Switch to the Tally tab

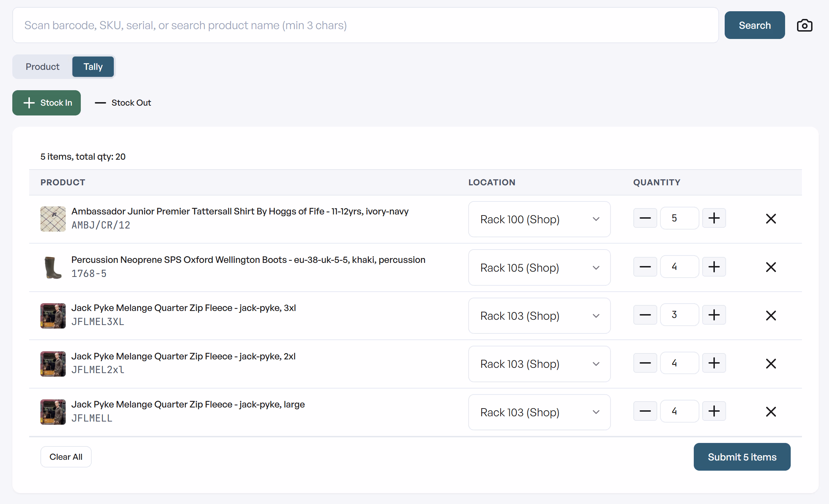pyautogui.click(x=93, y=67)
